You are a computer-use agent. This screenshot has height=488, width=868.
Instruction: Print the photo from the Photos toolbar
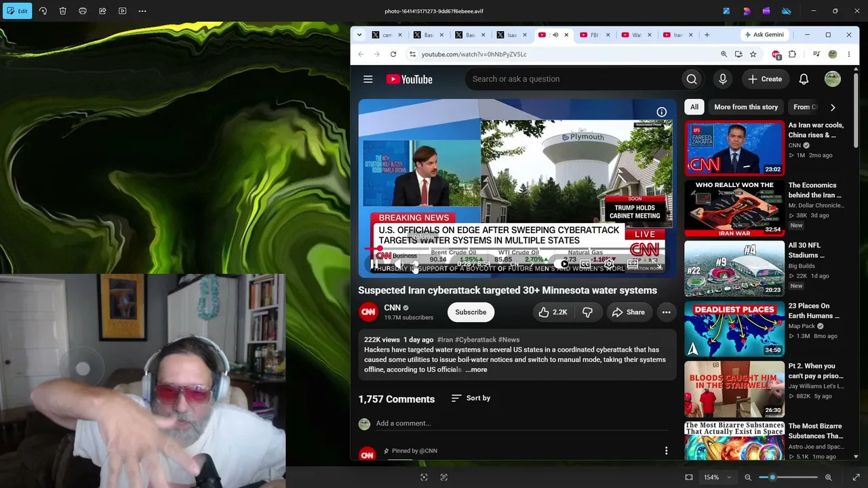coord(83,11)
